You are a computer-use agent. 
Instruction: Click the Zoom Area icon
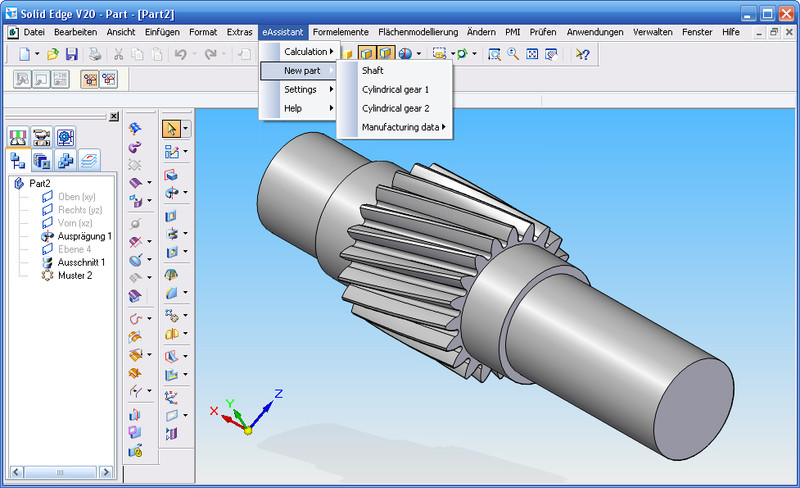(x=494, y=53)
